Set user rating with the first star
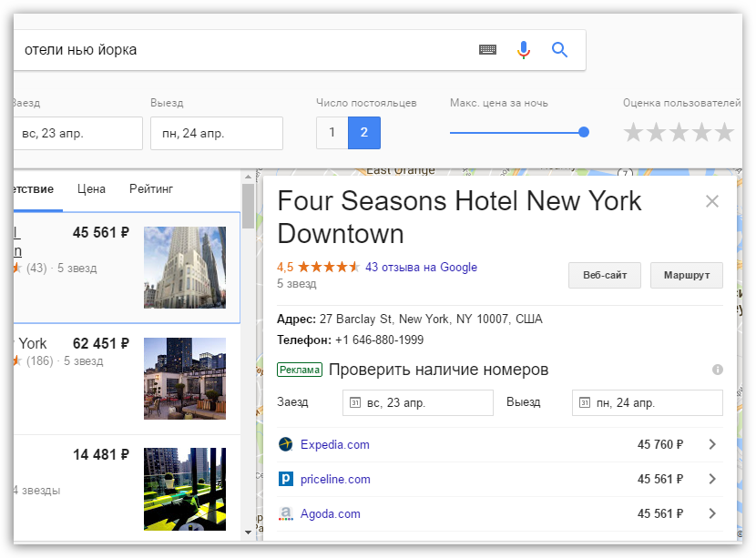This screenshot has width=756, height=558. (633, 132)
